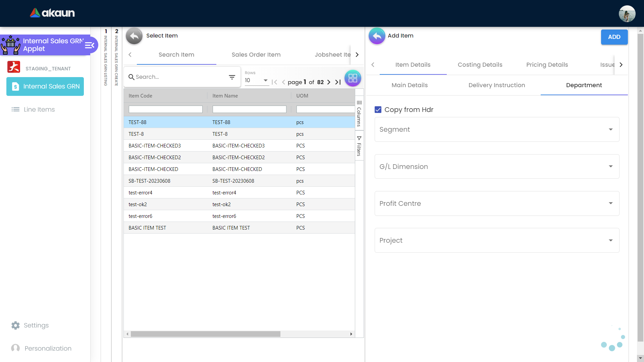644x362 pixels.
Task: Open the Costing Details tab
Action: point(480,65)
